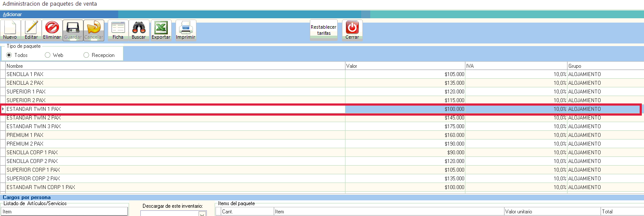
Task: Open the Adicionar menu
Action: pyautogui.click(x=12, y=14)
